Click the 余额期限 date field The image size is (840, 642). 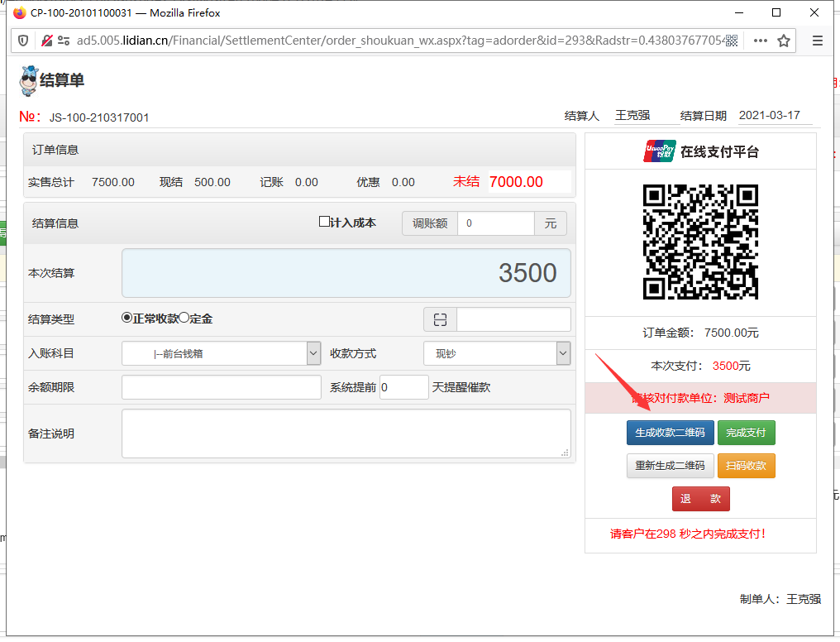pos(222,387)
